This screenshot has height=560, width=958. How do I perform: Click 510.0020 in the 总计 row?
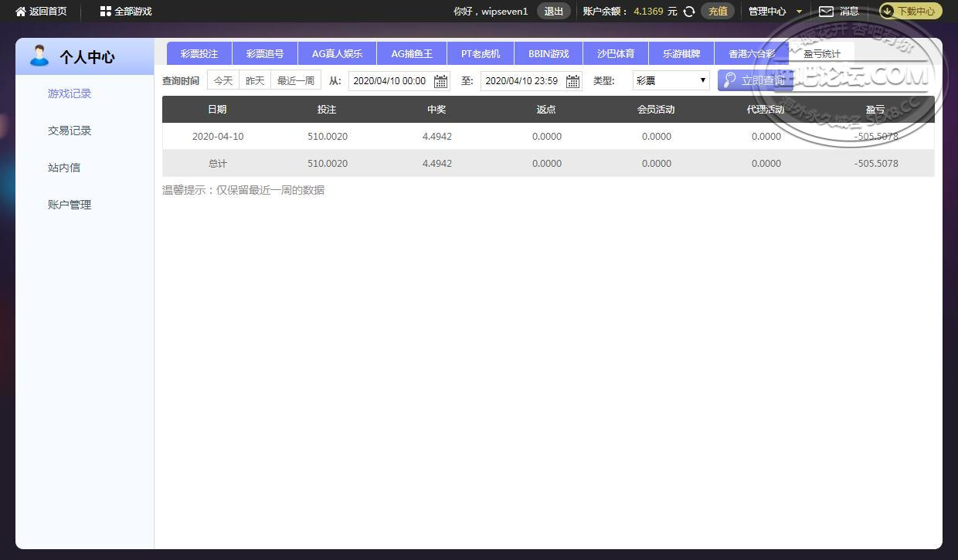click(x=328, y=164)
